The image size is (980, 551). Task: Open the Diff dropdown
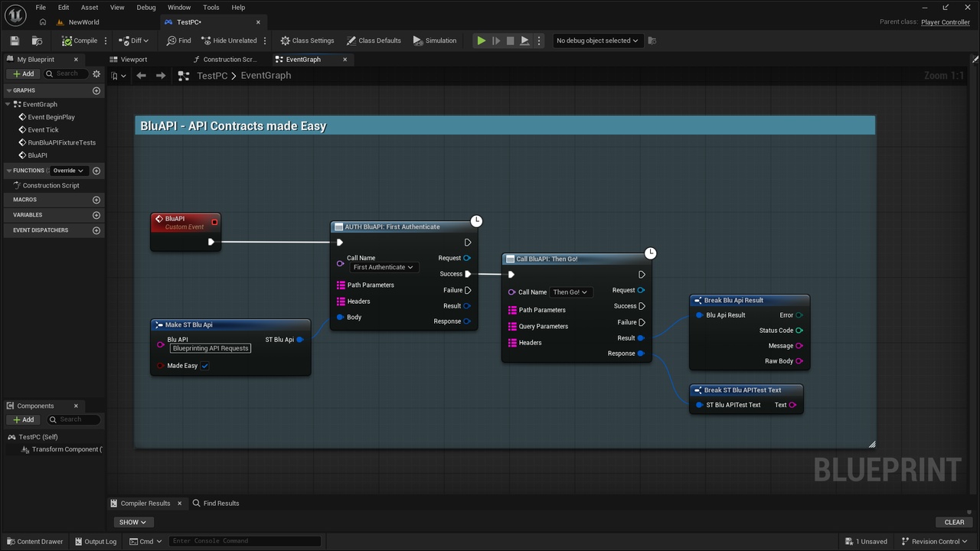(135, 41)
